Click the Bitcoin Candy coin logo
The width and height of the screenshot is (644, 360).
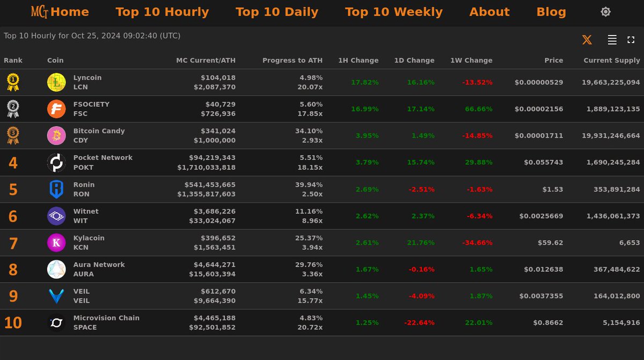point(56,136)
